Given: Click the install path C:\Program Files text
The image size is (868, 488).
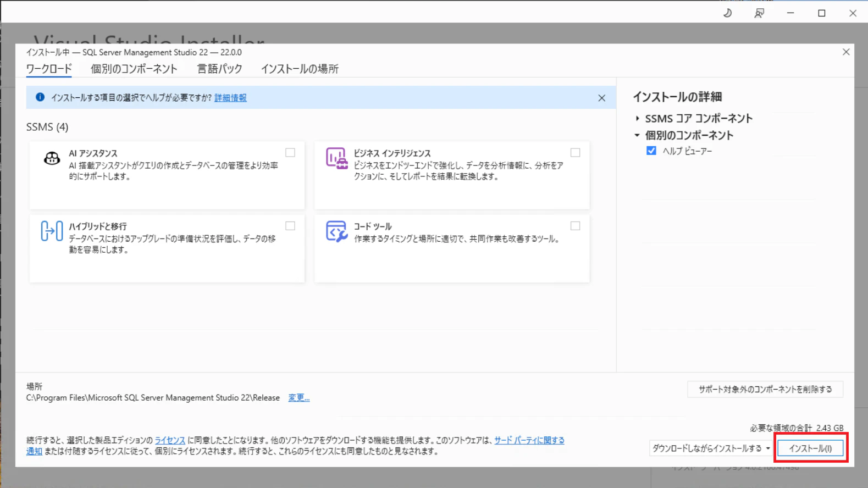Looking at the screenshot, I should [153, 398].
